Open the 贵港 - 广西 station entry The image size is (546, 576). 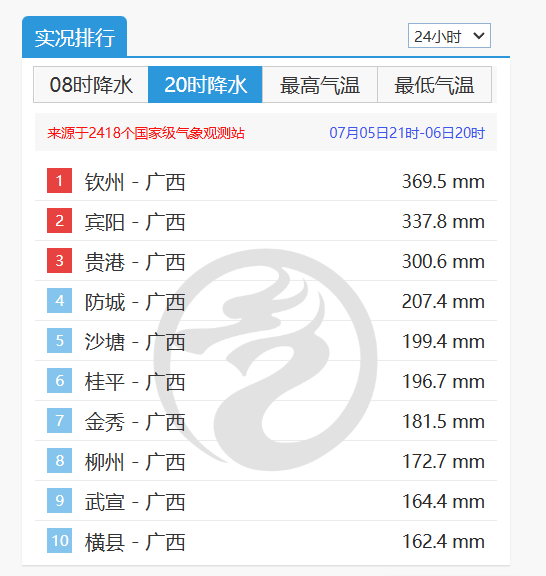[x=135, y=262]
